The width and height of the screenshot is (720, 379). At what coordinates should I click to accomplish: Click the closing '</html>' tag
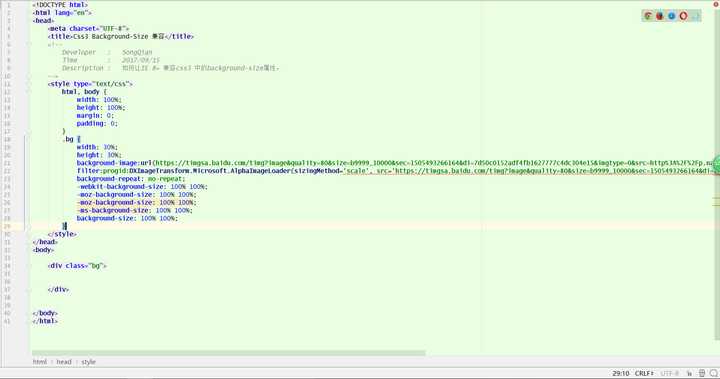coord(45,321)
